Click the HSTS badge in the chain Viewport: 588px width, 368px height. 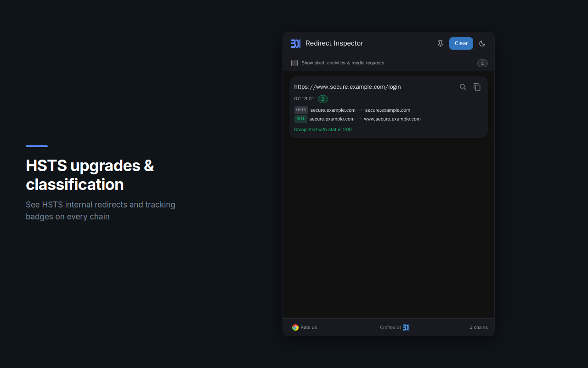coord(301,110)
